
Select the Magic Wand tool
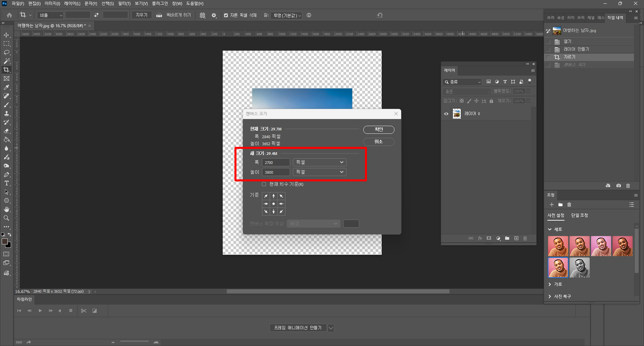point(6,61)
